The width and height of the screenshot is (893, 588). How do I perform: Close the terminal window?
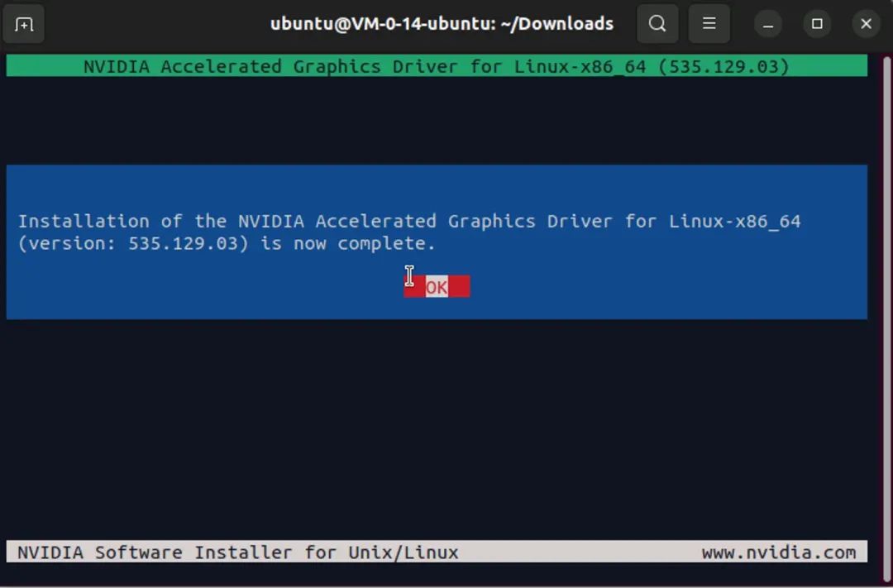tap(867, 24)
